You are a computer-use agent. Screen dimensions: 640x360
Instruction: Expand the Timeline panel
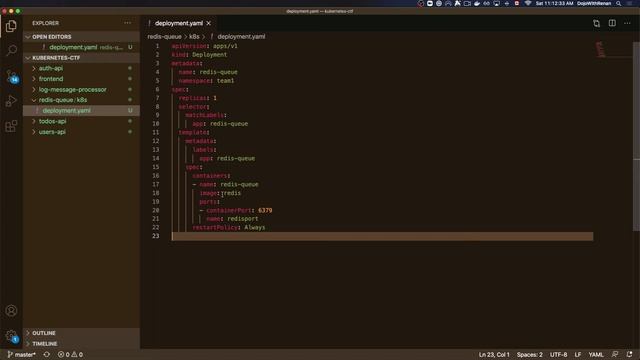pos(81,344)
